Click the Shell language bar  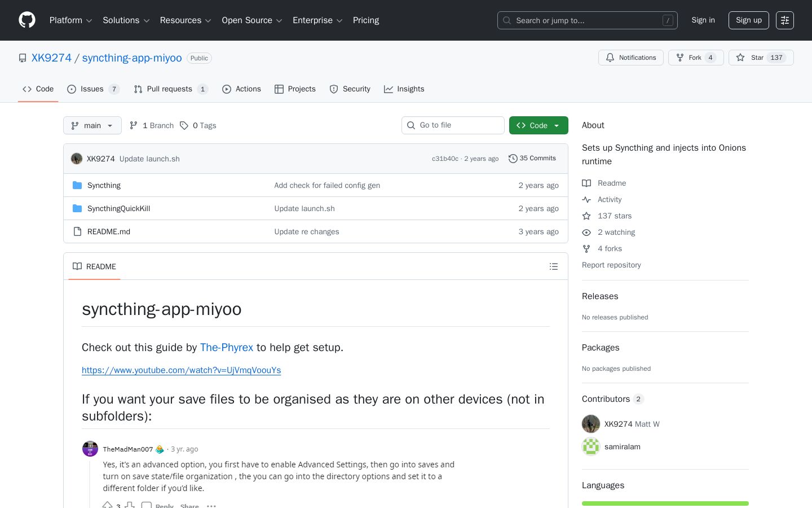pos(665,503)
